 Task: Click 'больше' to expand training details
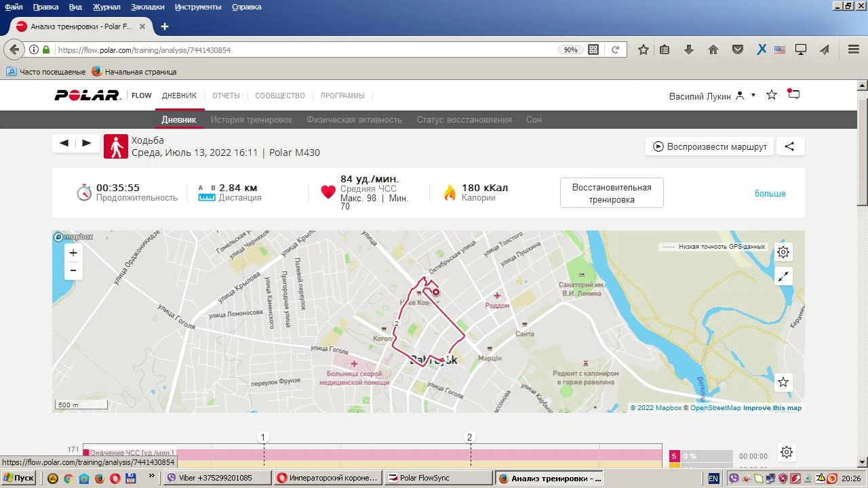tap(770, 194)
